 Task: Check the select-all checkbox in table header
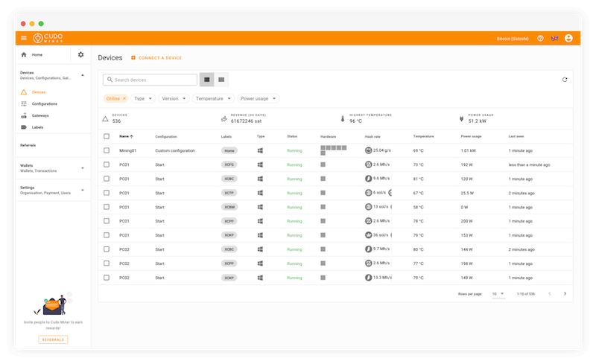tap(107, 136)
